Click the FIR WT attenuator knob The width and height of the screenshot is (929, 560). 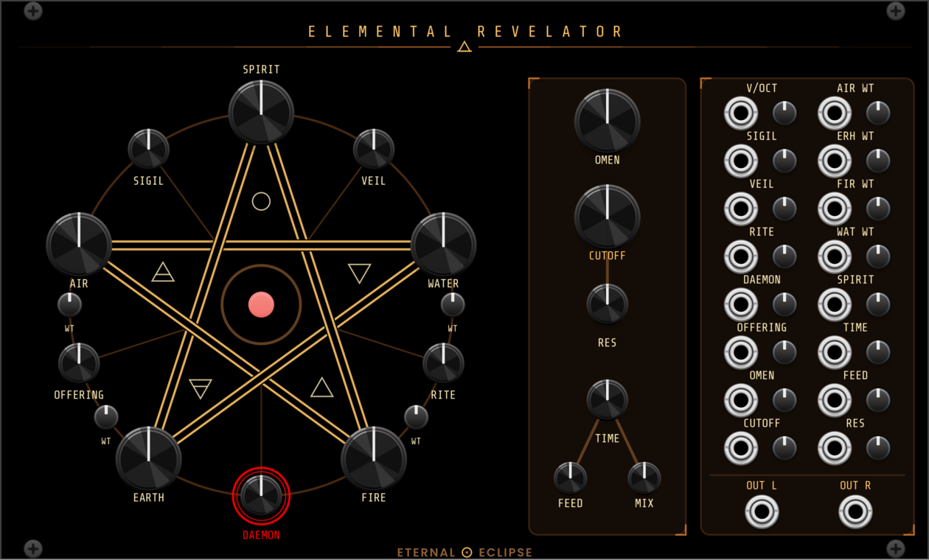[x=878, y=209]
